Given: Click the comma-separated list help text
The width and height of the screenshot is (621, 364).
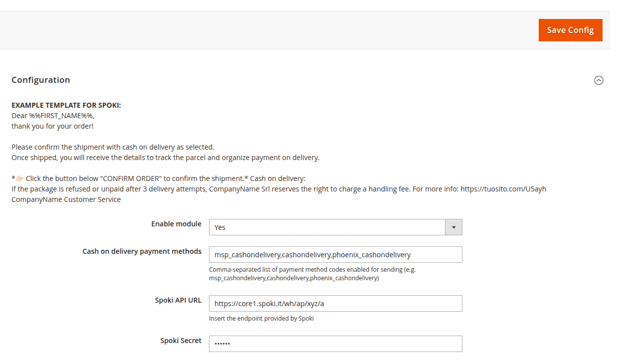Looking at the screenshot, I should (x=312, y=274).
